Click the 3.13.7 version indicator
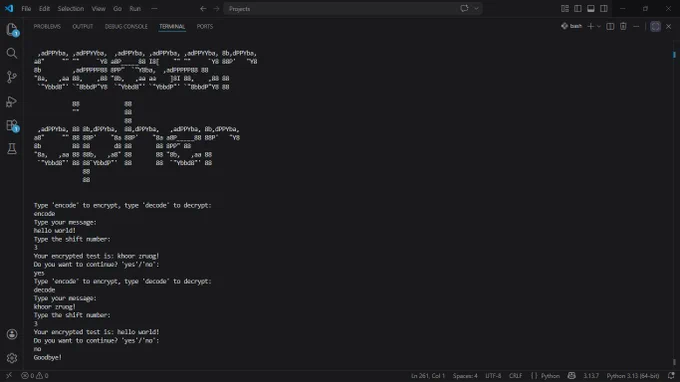Viewport: 680px width, 382px height. tap(591, 376)
